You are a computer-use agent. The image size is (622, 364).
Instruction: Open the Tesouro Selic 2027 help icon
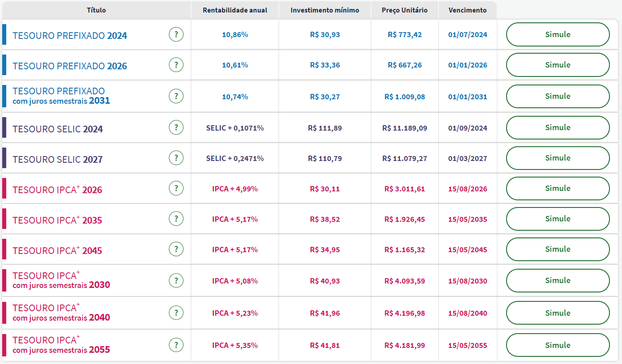click(176, 158)
